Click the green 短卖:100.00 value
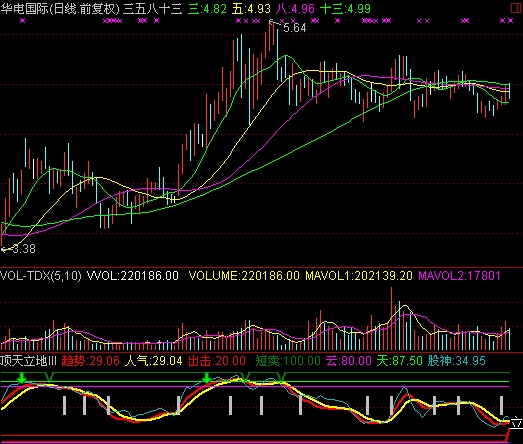Viewport: 523px width, 444px height. (288, 361)
